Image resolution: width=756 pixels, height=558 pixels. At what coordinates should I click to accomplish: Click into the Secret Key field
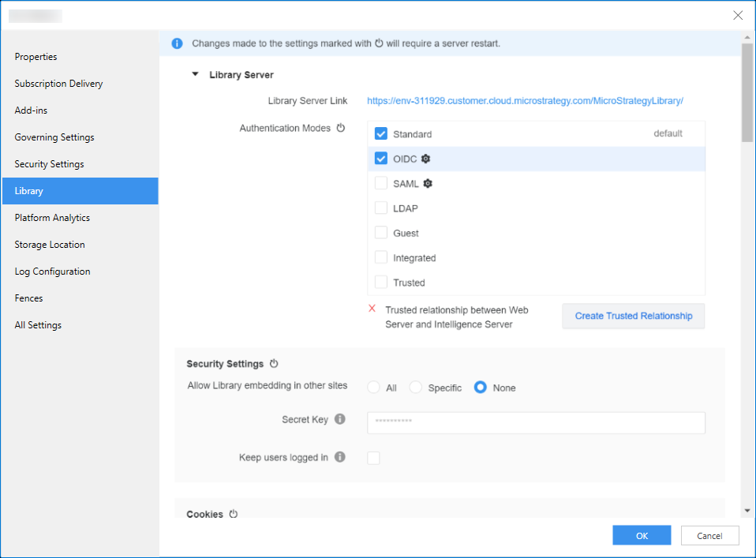point(536,422)
